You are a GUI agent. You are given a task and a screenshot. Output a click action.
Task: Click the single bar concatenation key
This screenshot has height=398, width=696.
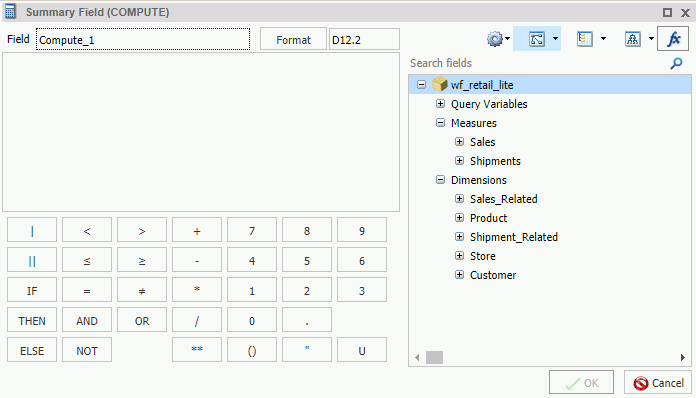(x=32, y=230)
